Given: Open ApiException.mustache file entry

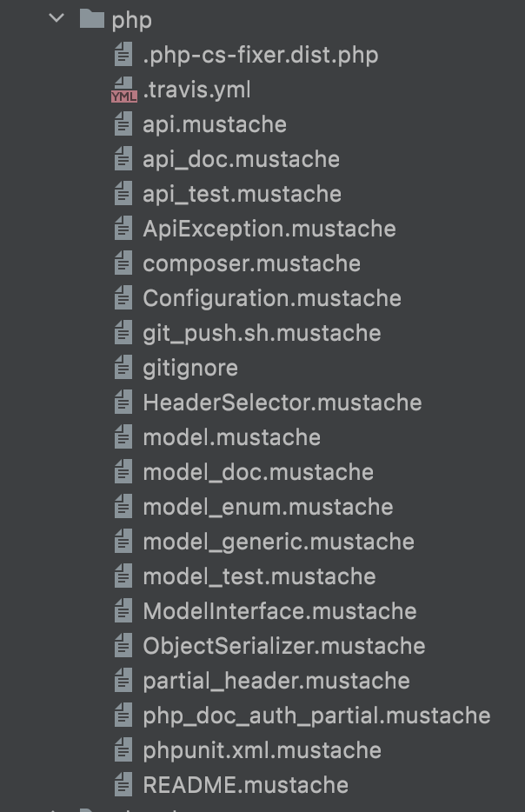Looking at the screenshot, I should pyautogui.click(x=269, y=229).
